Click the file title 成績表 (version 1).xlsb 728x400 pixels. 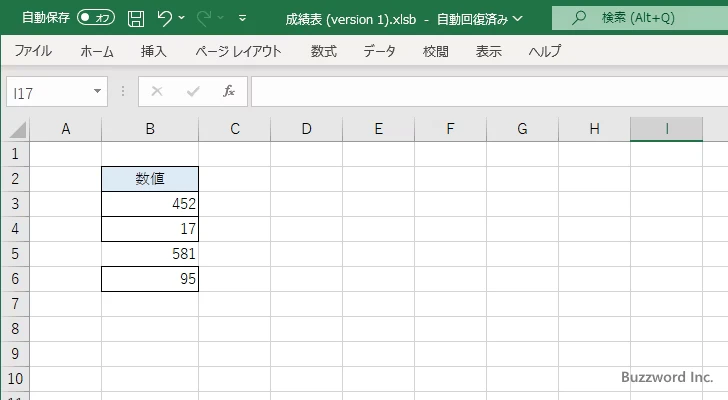tap(351, 19)
